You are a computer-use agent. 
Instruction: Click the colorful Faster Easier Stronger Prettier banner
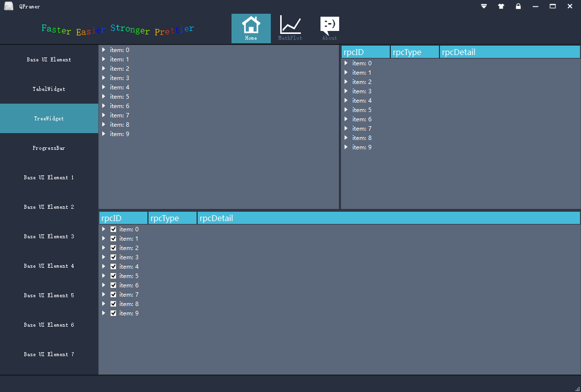click(x=118, y=29)
